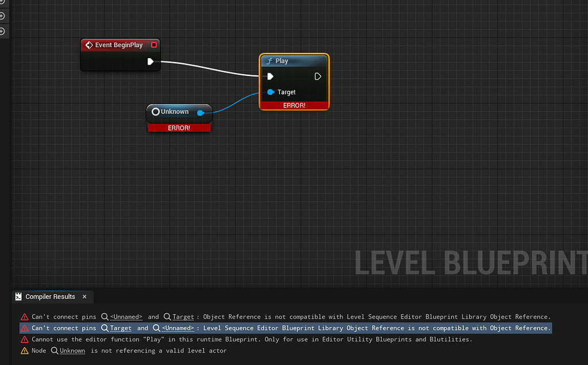Open the Unnamed pin hyperlink in the first error

[x=126, y=317]
